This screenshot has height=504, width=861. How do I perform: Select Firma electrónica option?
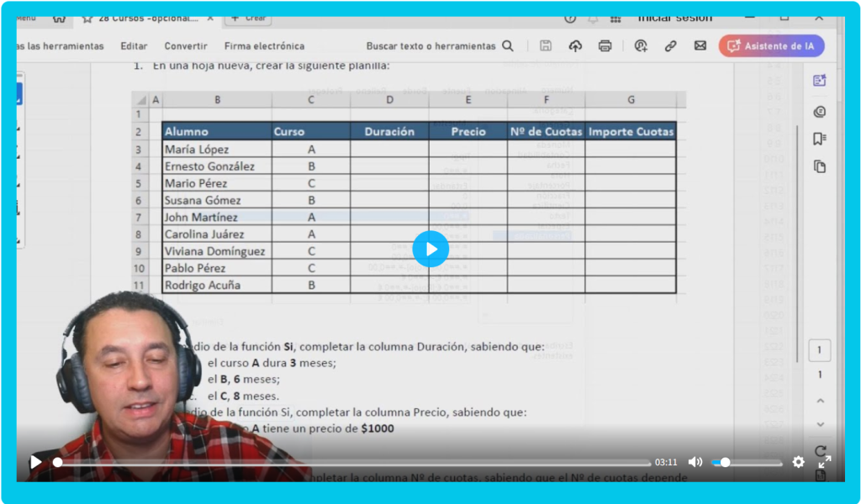click(264, 46)
